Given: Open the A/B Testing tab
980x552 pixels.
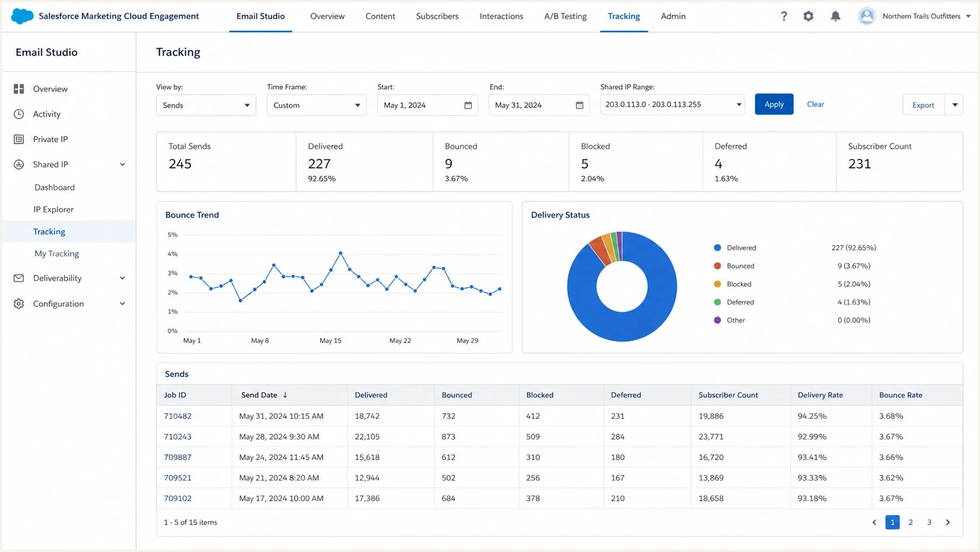Looking at the screenshot, I should coord(565,16).
